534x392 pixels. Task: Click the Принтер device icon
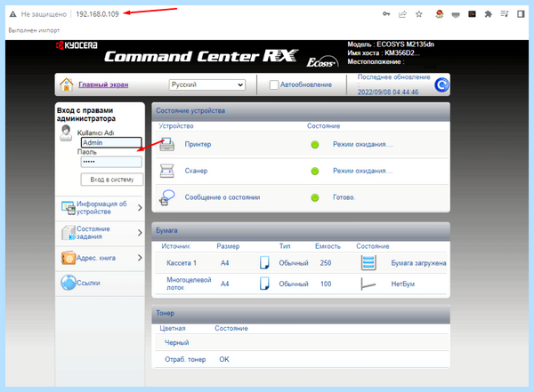point(167,144)
